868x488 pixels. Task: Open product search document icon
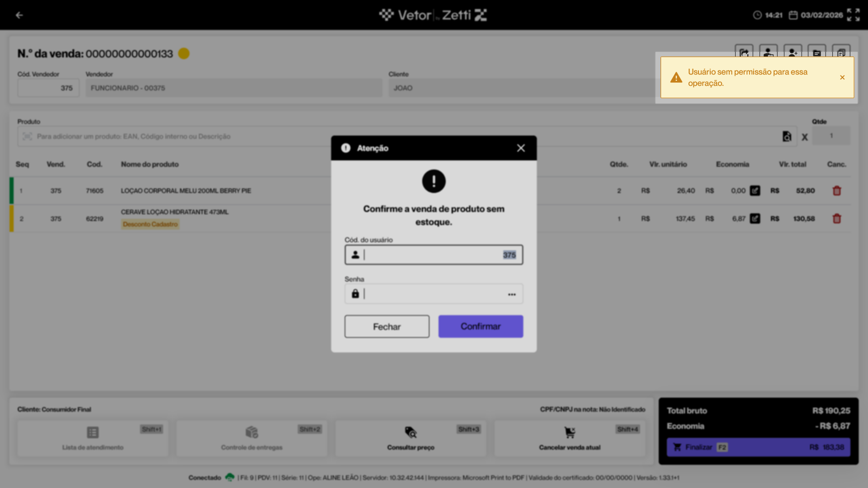point(787,136)
